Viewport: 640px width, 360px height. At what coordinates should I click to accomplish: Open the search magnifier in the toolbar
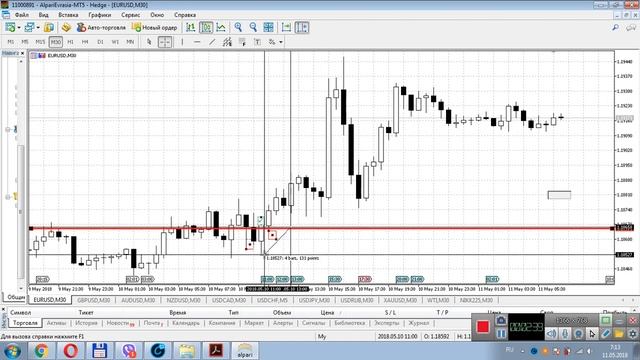click(616, 27)
